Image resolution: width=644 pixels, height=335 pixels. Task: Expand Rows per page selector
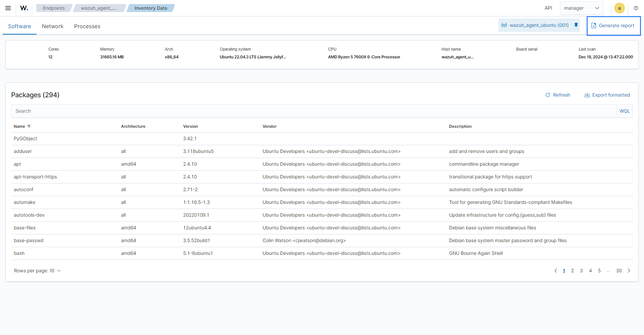(37, 271)
